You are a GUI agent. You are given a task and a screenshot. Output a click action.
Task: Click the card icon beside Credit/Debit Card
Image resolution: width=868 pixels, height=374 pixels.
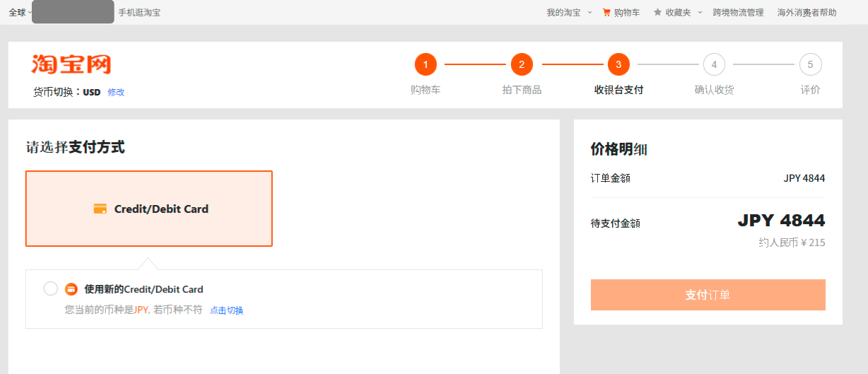coord(100,209)
